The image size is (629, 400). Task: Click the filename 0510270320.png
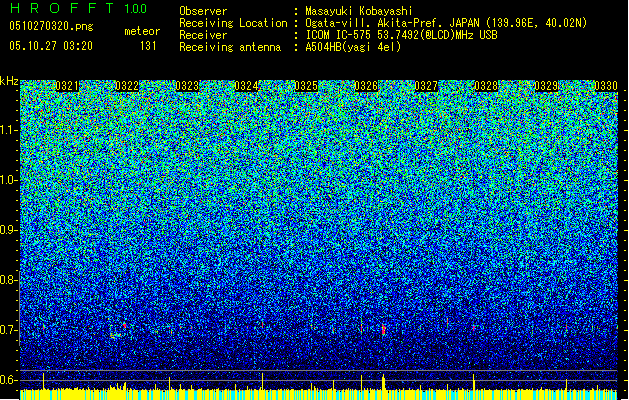tap(51, 26)
